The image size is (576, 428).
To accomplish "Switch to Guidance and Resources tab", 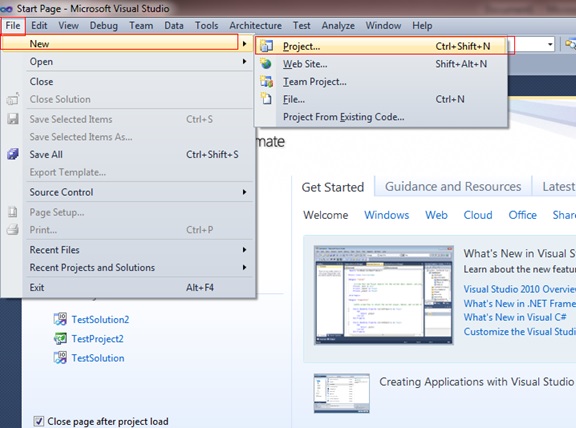I will 453,187.
